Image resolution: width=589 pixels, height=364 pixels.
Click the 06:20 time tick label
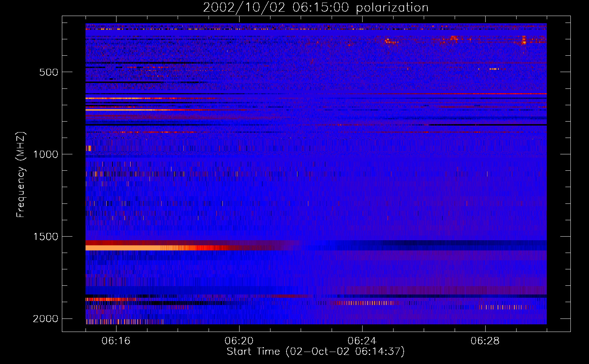click(239, 341)
